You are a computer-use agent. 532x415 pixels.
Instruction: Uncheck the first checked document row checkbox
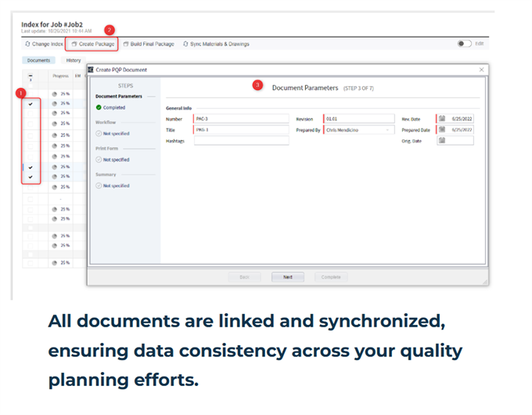[31, 103]
